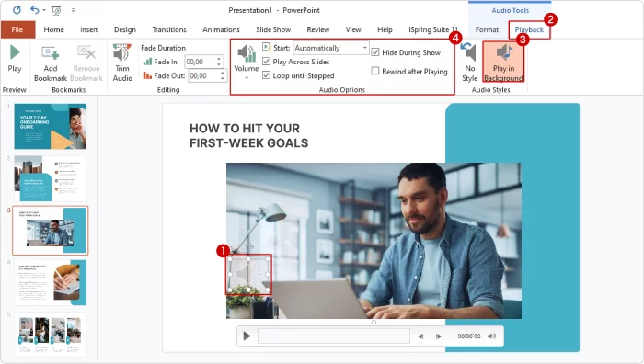Image resolution: width=644 pixels, height=364 pixels.
Task: Click the slide title First-Week Goals text
Action: [248, 135]
